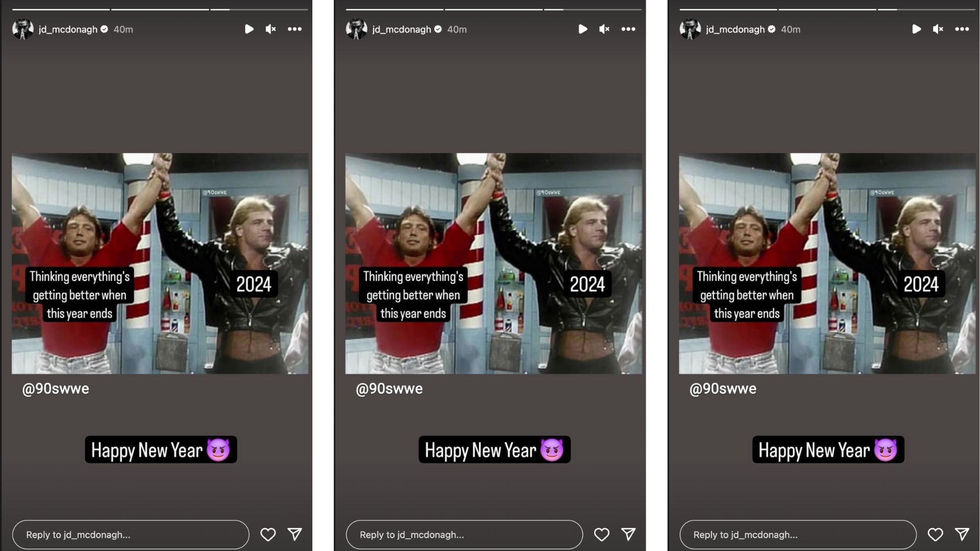Click share paper-plane icon in left story
The width and height of the screenshot is (980, 551).
tap(295, 534)
